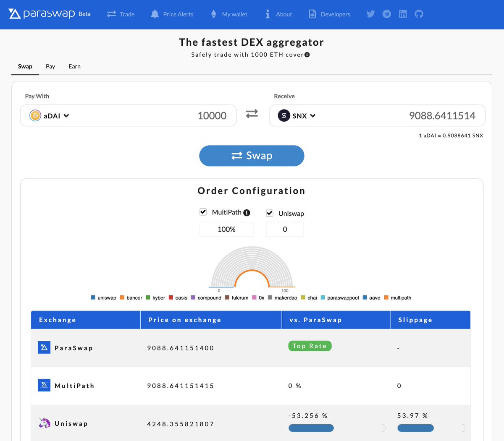Untick the Uniswap checkbox
Screen dimensions: 504x441
click(x=270, y=213)
